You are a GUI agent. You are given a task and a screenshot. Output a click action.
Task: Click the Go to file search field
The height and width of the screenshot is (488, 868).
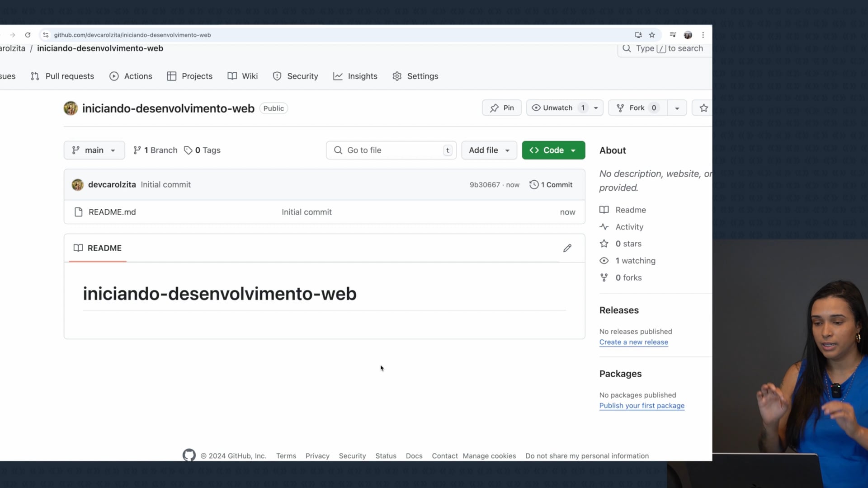coord(391,150)
